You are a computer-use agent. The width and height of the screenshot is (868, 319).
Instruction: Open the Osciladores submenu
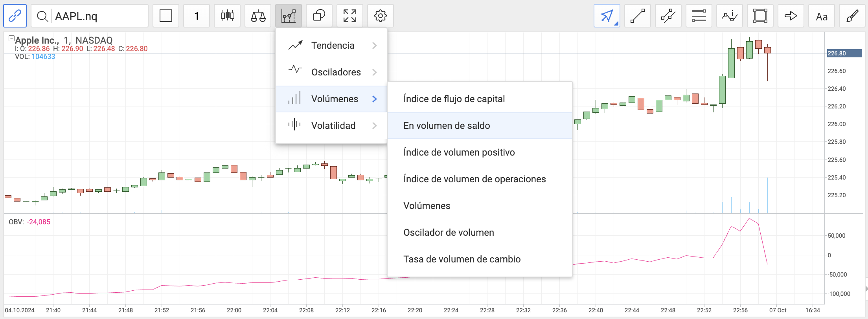tap(331, 72)
